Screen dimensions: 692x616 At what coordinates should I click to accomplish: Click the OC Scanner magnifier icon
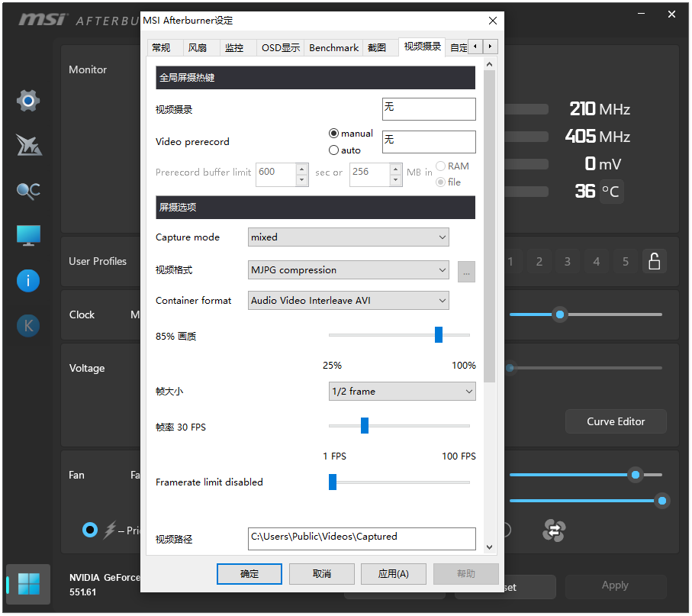(27, 191)
